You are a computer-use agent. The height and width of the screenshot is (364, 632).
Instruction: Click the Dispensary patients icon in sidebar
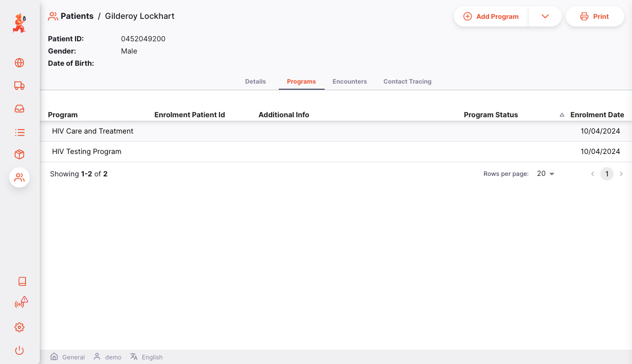pyautogui.click(x=19, y=177)
